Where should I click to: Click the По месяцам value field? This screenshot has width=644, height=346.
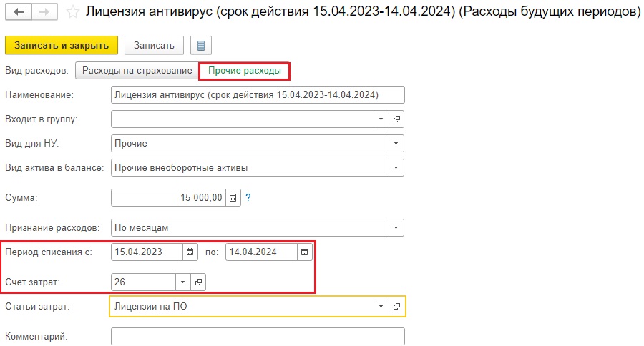tap(250, 228)
